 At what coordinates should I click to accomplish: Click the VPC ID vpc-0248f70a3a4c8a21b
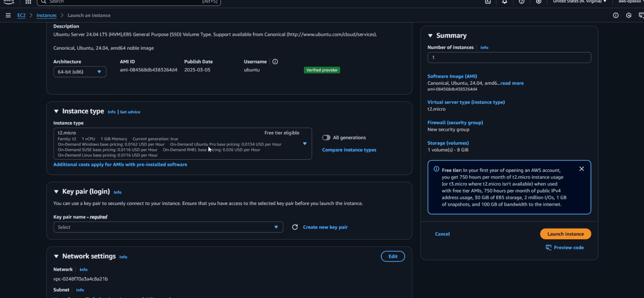[80, 279]
